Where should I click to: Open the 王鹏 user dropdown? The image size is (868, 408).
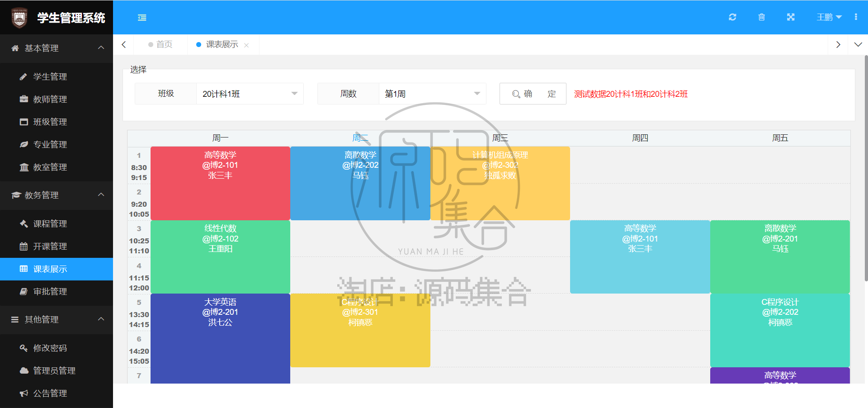(x=829, y=17)
